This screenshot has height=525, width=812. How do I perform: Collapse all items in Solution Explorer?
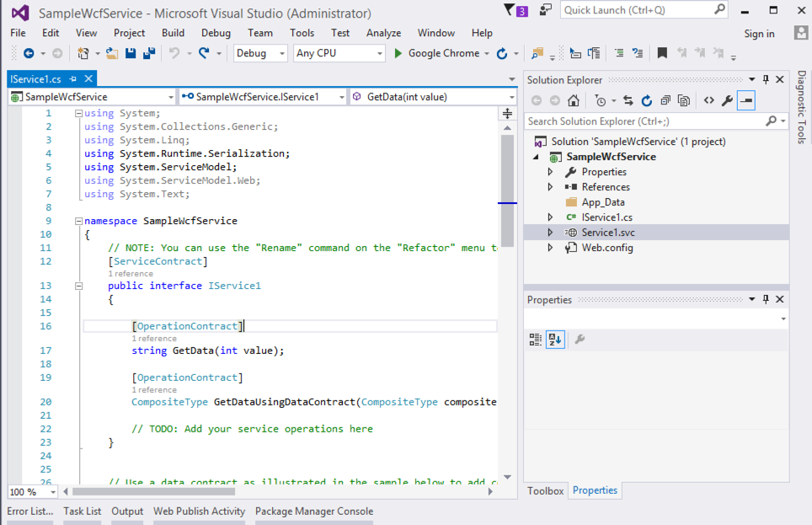click(x=665, y=100)
